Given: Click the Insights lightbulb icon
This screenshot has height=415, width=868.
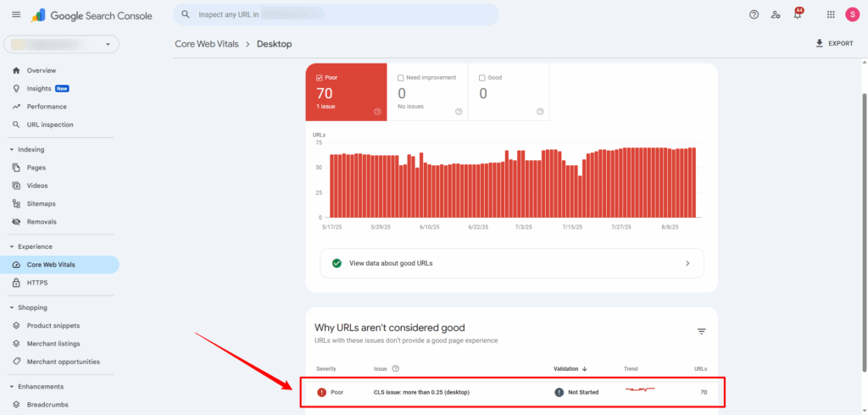Looking at the screenshot, I should pos(16,89).
